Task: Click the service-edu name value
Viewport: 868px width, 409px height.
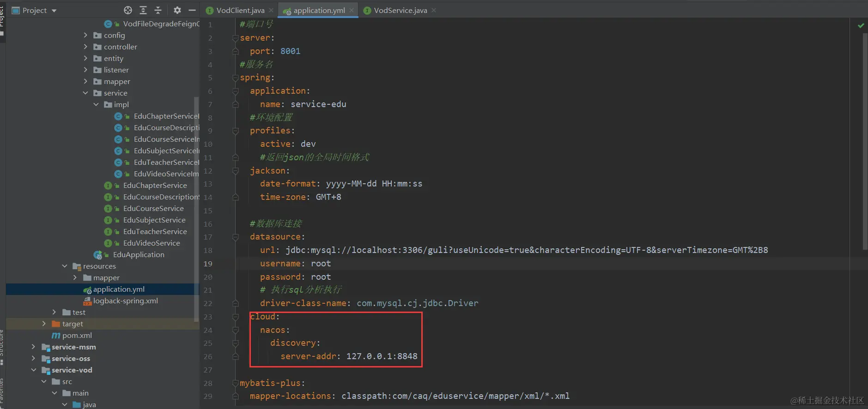Action: [318, 104]
